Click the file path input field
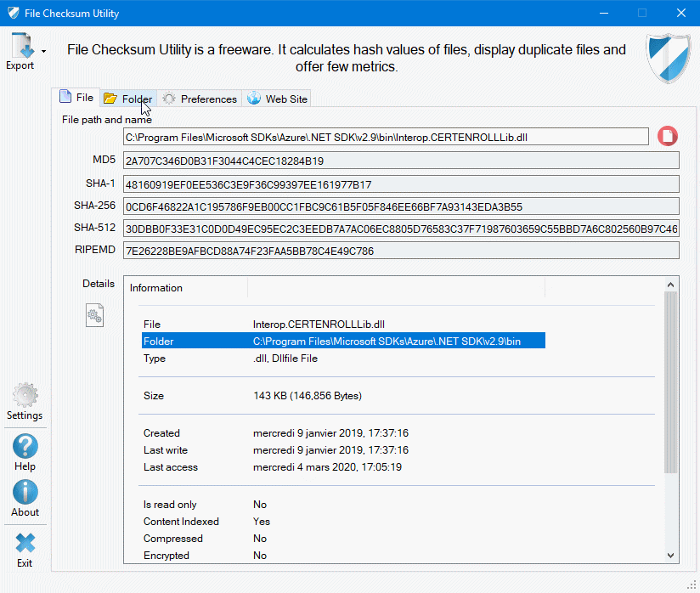700x593 pixels. pos(387,136)
